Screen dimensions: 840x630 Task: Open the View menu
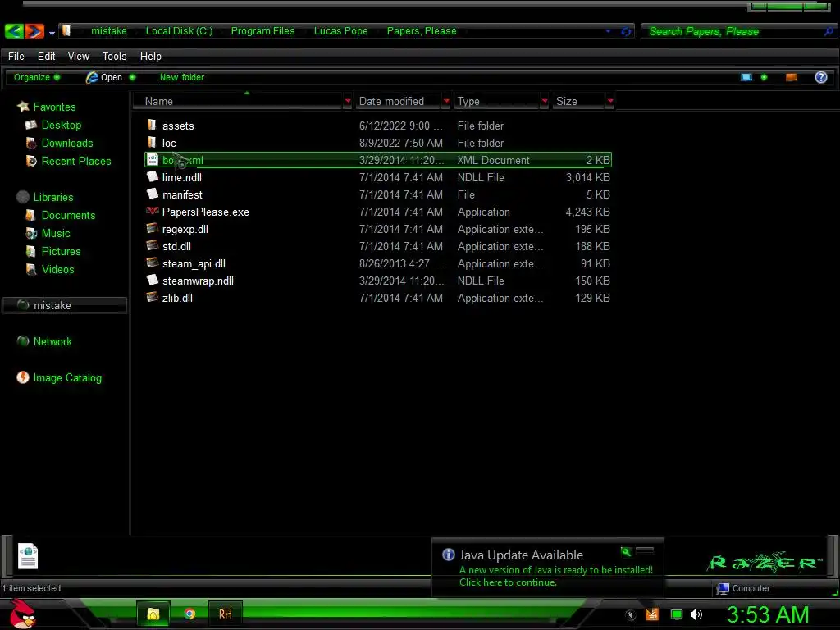(x=78, y=57)
